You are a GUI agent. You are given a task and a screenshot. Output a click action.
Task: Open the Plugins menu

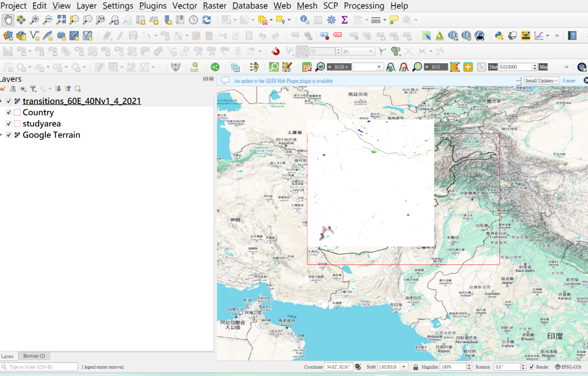click(x=153, y=6)
